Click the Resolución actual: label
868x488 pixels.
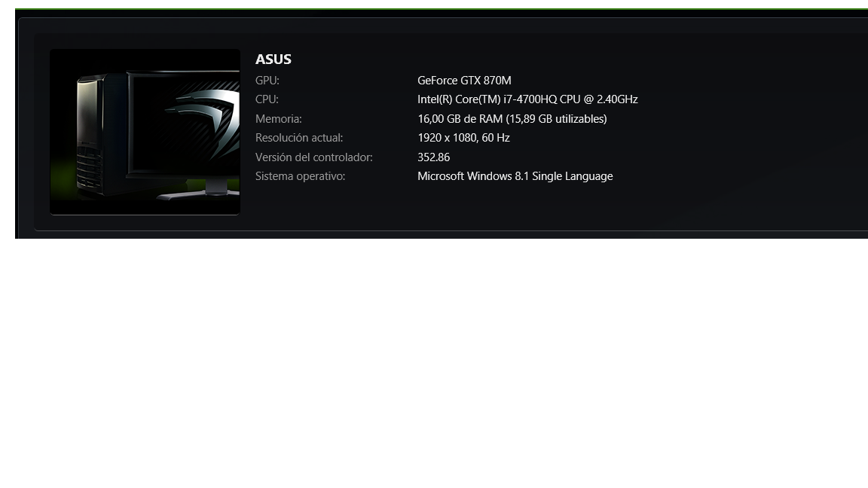click(299, 137)
